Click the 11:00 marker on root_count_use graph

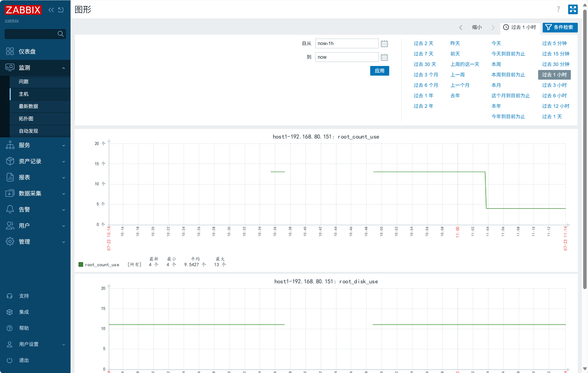458,232
